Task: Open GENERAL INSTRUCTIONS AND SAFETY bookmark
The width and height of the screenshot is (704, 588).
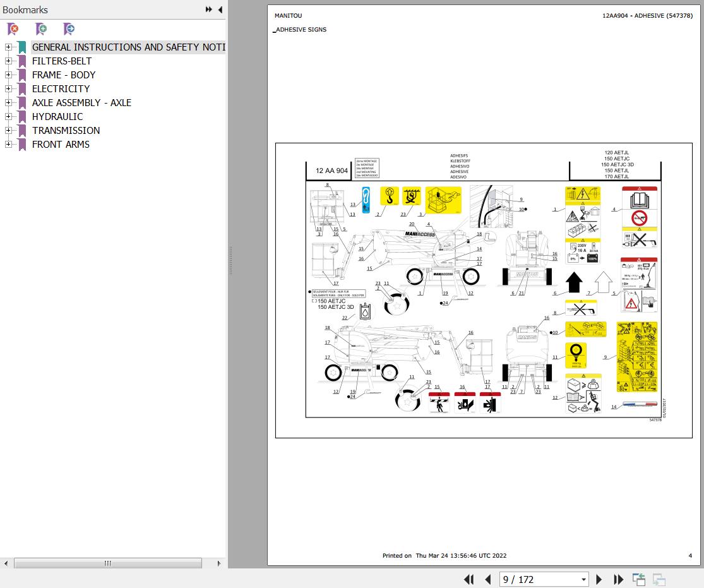Action: point(128,47)
